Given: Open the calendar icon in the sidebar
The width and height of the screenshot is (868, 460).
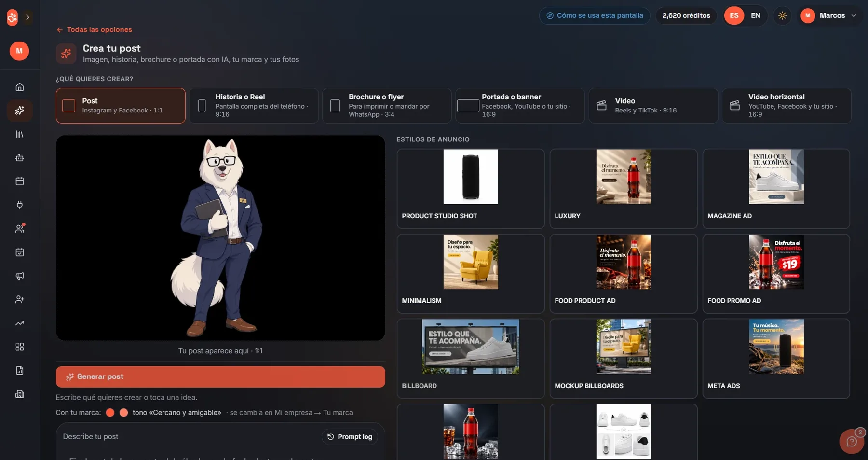Looking at the screenshot, I should coord(20,181).
